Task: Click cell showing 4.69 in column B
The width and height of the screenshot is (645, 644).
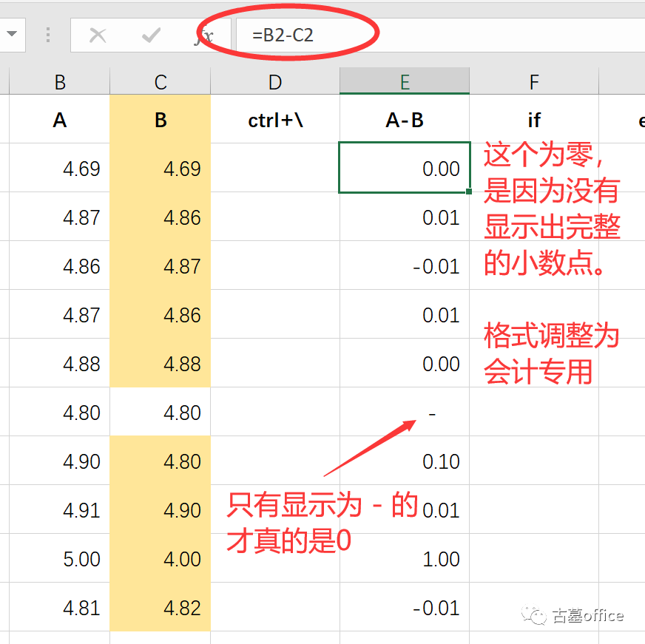Action: click(60, 168)
